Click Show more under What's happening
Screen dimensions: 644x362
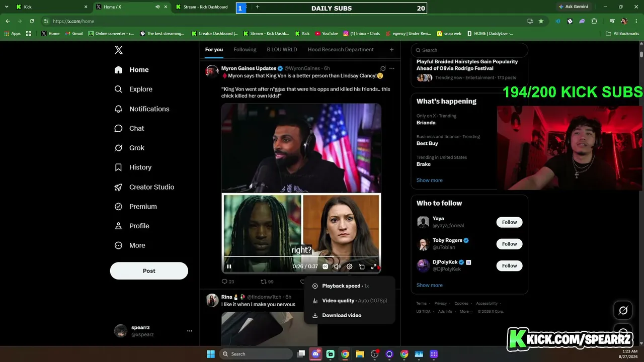pyautogui.click(x=430, y=180)
